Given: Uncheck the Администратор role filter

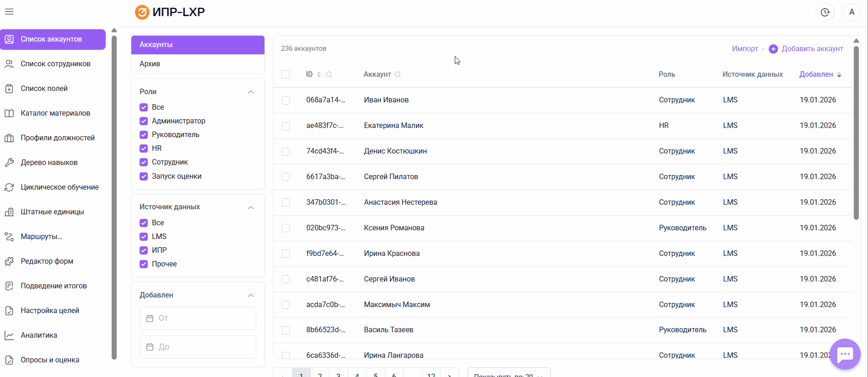Looking at the screenshot, I should coord(144,121).
